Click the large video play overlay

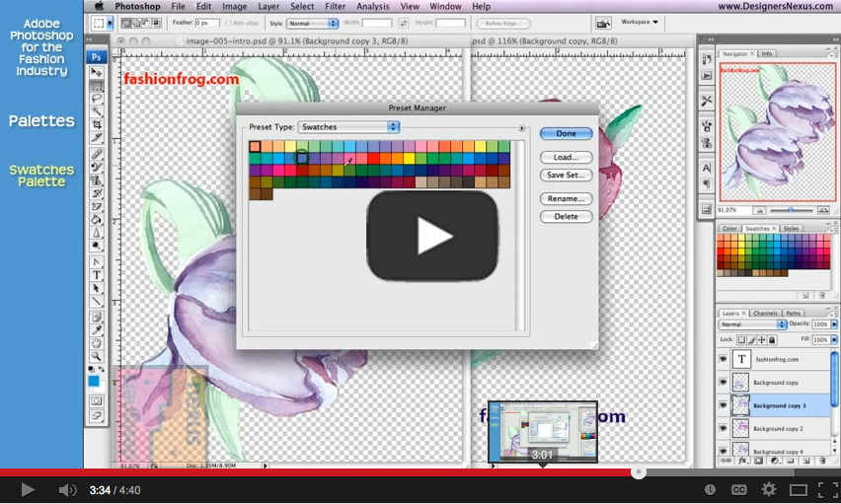[432, 236]
